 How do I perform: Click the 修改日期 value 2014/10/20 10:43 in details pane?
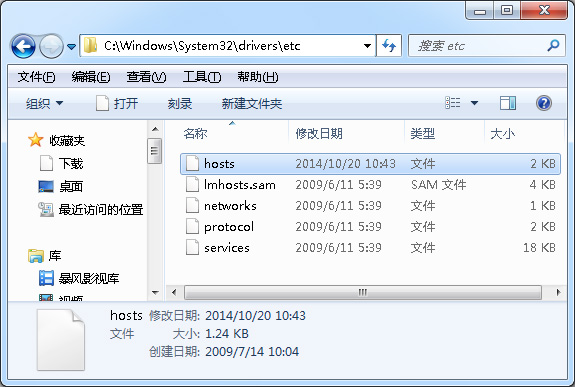click(255, 315)
